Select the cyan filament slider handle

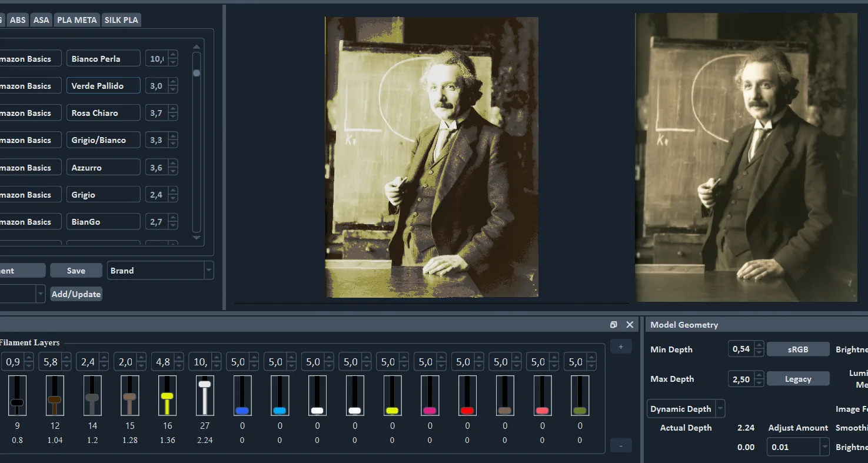[280, 410]
